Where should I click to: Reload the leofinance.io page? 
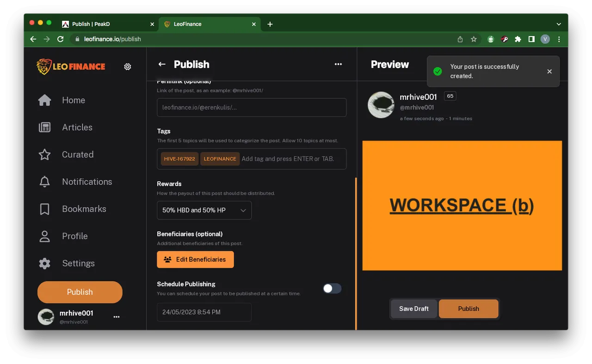[60, 39]
